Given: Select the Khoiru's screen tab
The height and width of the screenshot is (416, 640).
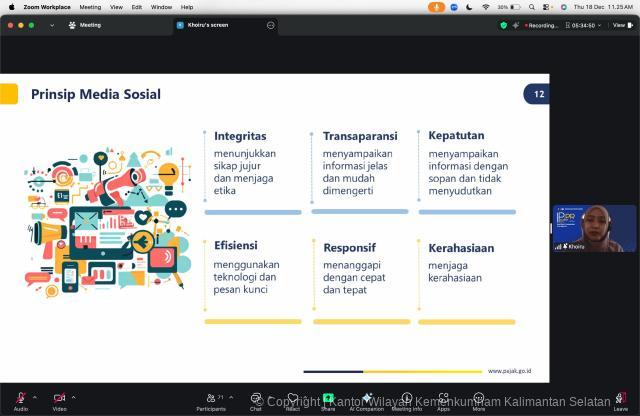Looking at the screenshot, I should coord(208,25).
